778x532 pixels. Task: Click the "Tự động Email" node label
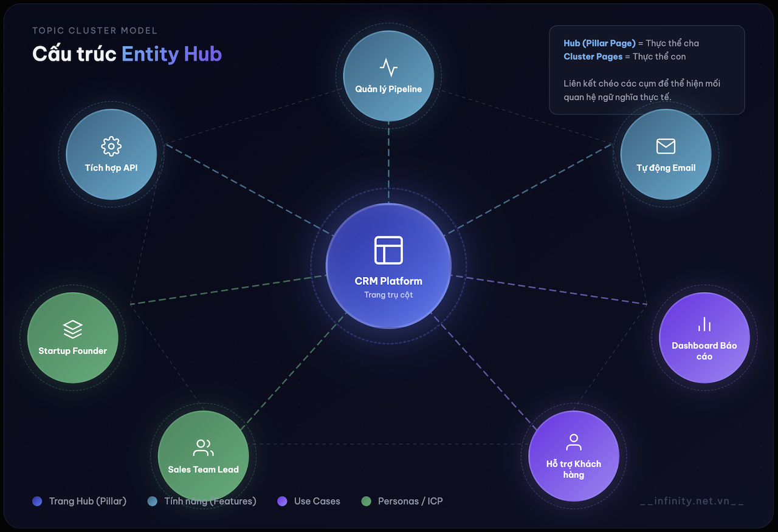pos(666,168)
